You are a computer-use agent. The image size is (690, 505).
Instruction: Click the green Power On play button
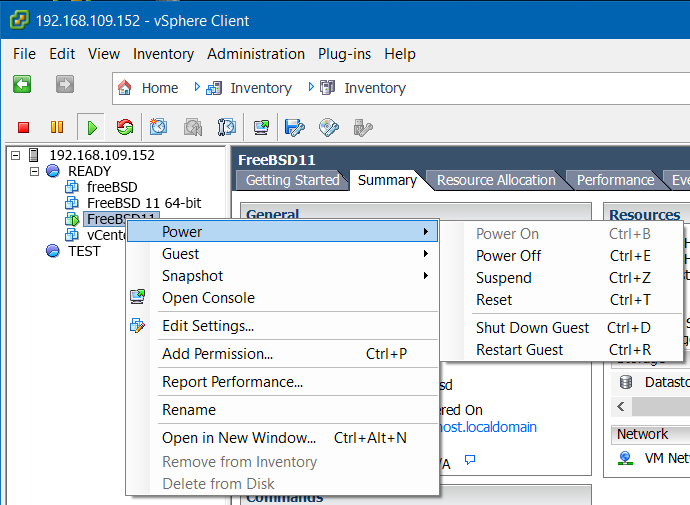coord(92,128)
